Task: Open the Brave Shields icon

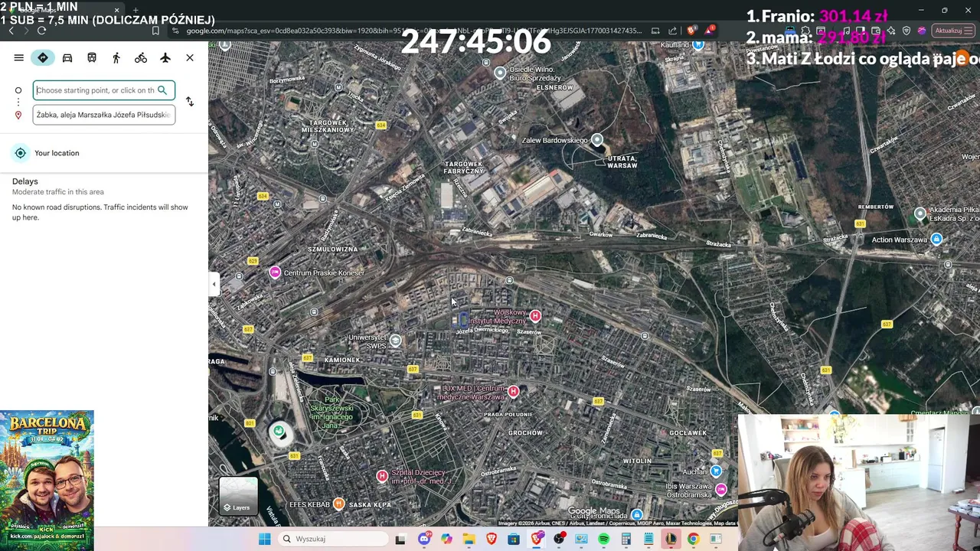Action: (x=691, y=31)
